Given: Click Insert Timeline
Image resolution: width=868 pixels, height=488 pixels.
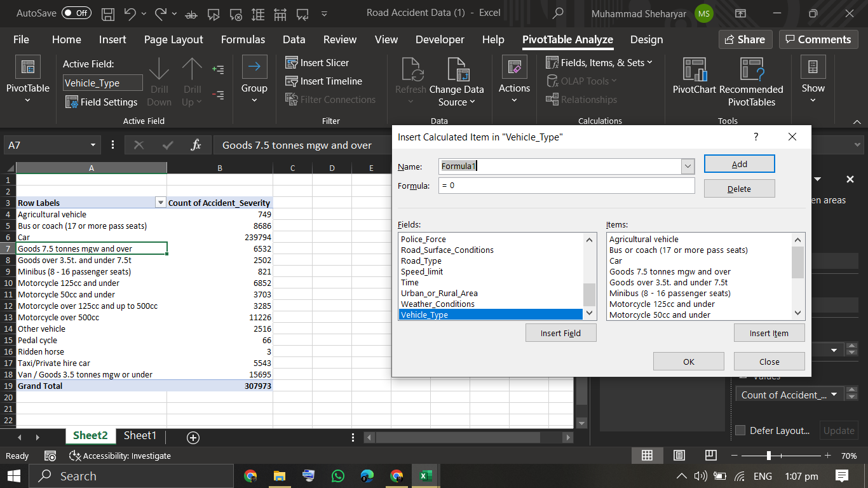Looking at the screenshot, I should click(x=323, y=81).
